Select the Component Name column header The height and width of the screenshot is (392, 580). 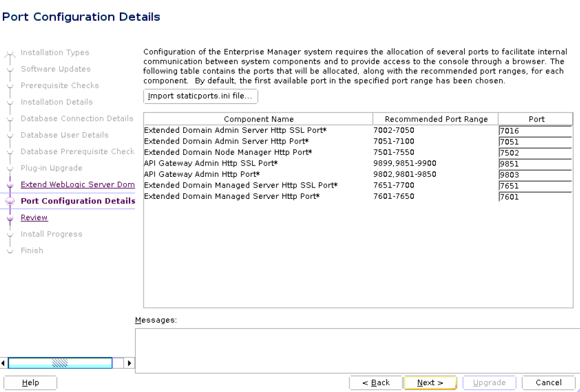(x=258, y=119)
